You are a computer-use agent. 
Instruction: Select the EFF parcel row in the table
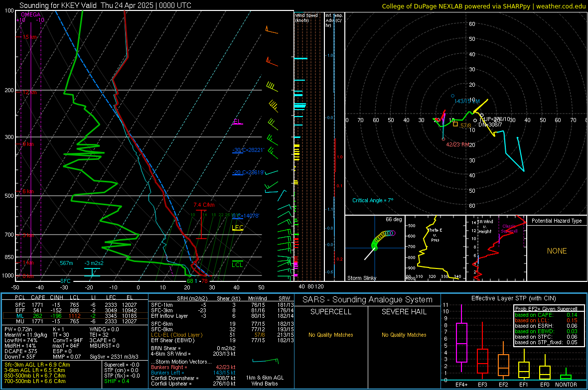(x=75, y=310)
